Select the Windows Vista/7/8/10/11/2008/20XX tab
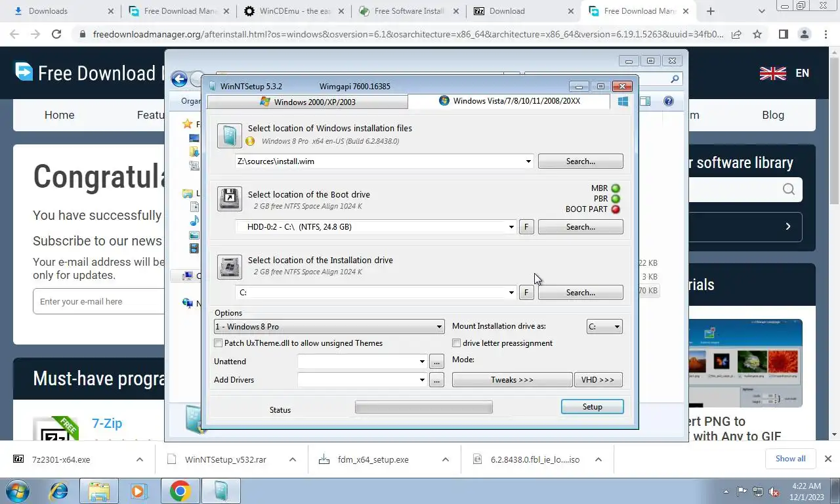The width and height of the screenshot is (840, 504). (x=509, y=101)
